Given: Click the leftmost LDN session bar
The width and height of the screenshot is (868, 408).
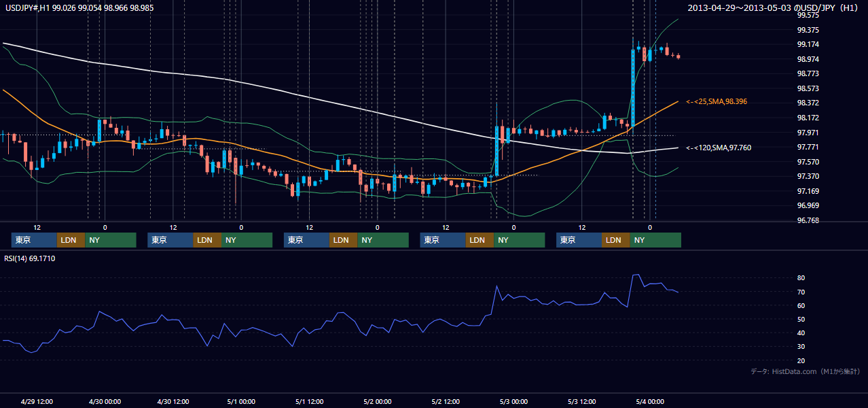Looking at the screenshot, I should click(x=71, y=240).
